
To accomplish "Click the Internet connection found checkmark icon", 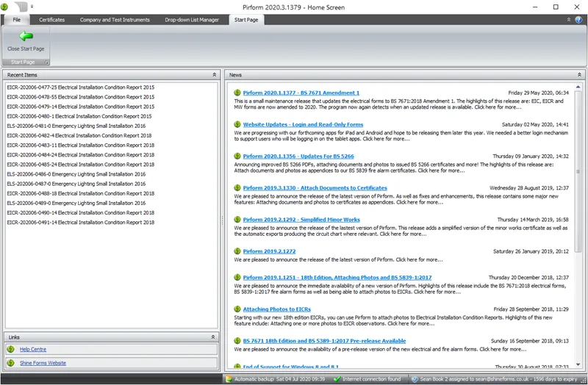I will (x=337, y=379).
